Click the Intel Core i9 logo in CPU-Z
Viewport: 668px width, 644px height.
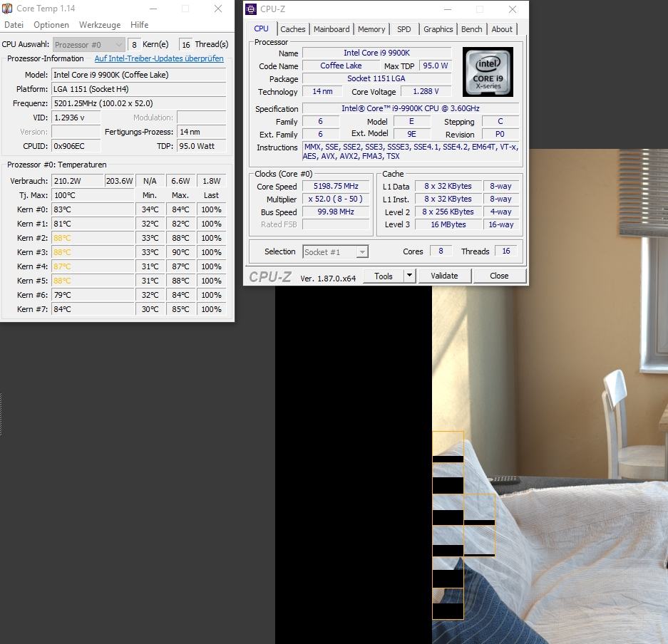pyautogui.click(x=488, y=72)
